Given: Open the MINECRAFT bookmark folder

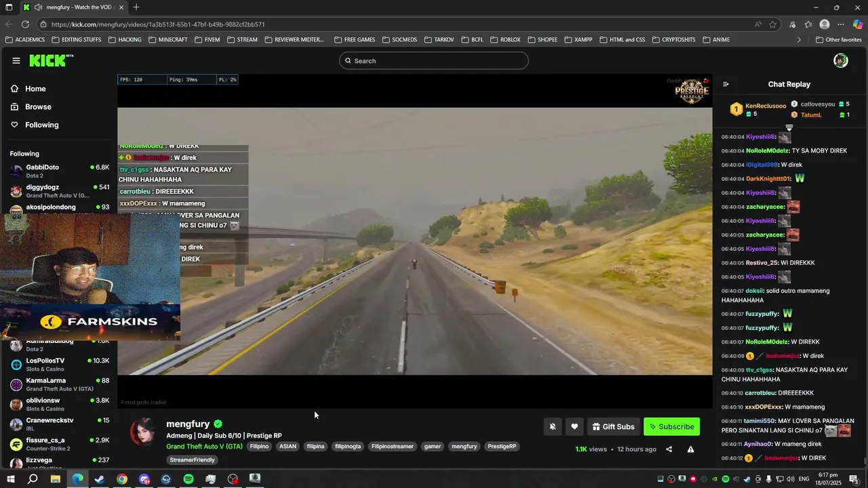Looking at the screenshot, I should pos(167,40).
